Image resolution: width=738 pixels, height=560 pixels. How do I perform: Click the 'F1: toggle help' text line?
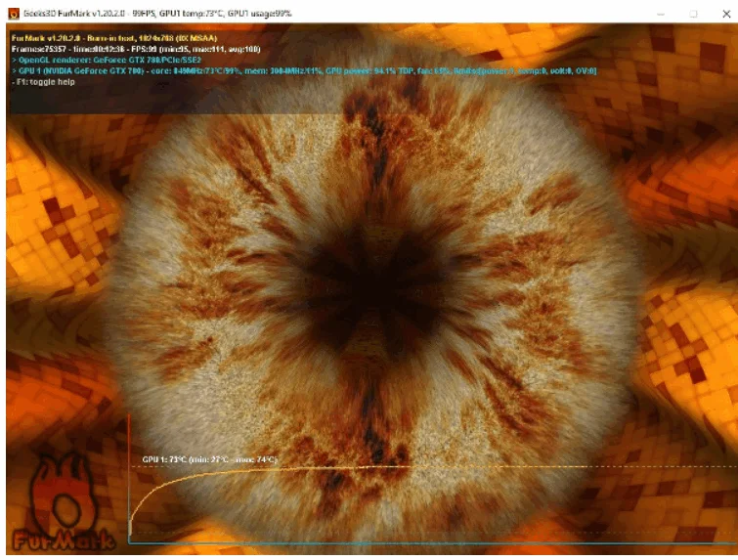tap(47, 82)
